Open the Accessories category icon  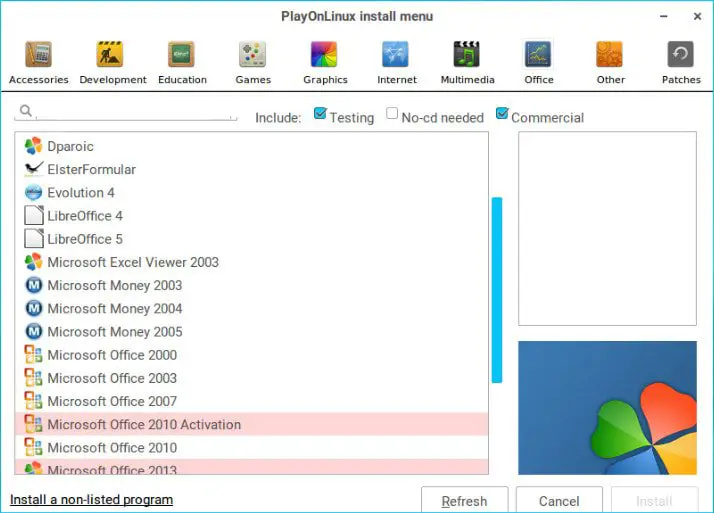pyautogui.click(x=38, y=54)
